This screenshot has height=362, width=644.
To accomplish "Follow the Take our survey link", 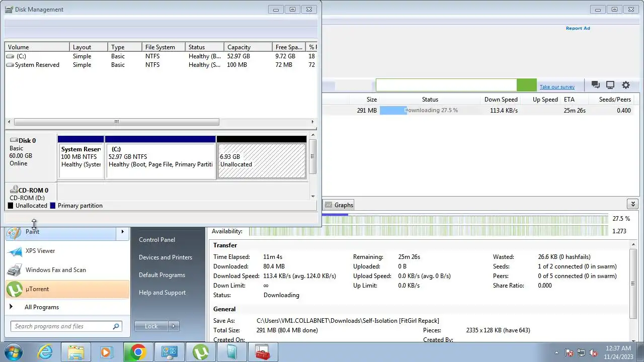I will [557, 87].
